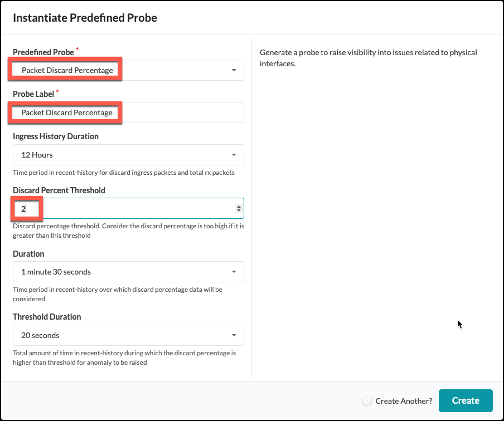Click the probe description text about physical interfaces

(x=368, y=58)
